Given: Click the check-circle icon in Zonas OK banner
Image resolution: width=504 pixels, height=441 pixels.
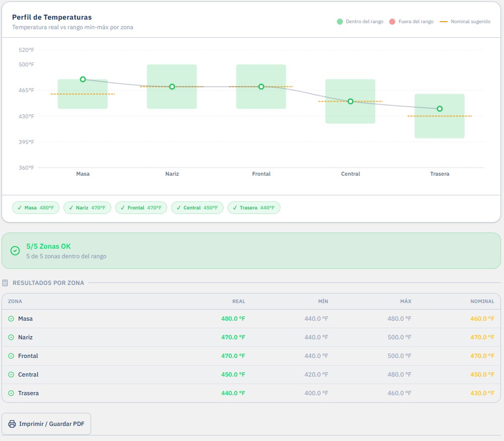Looking at the screenshot, I should coord(15,251).
